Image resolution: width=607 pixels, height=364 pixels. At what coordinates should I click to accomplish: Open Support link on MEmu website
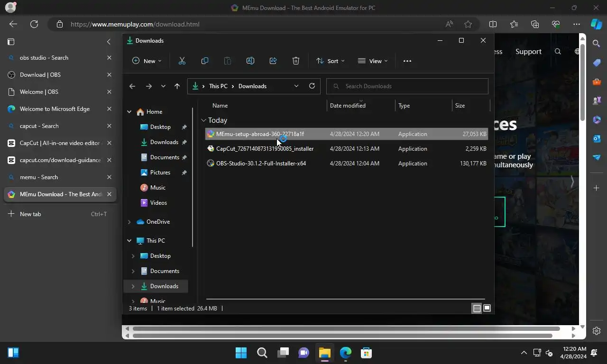528,52
